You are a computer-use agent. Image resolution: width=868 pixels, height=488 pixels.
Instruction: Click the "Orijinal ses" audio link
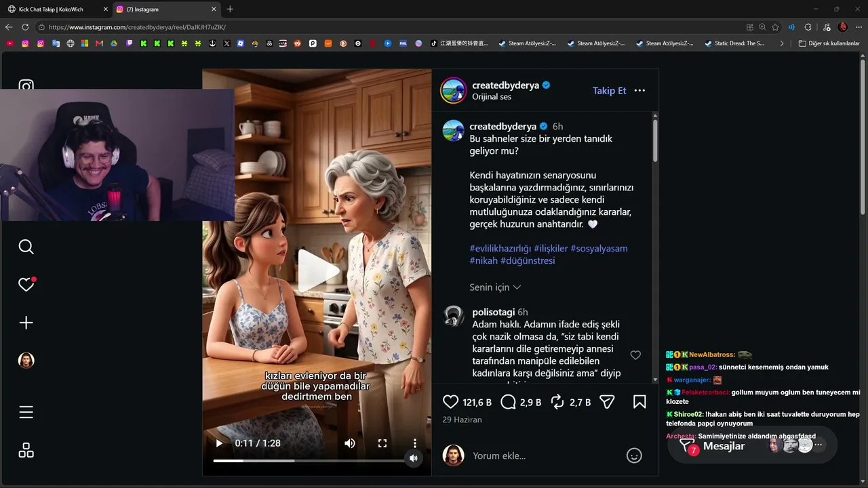click(492, 97)
